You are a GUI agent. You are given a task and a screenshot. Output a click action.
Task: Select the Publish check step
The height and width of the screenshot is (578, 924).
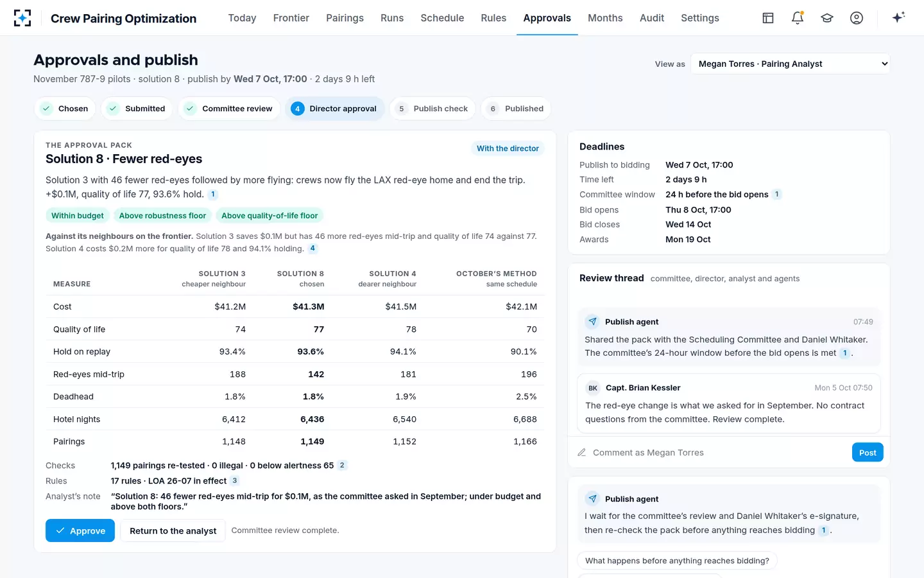[x=432, y=109]
